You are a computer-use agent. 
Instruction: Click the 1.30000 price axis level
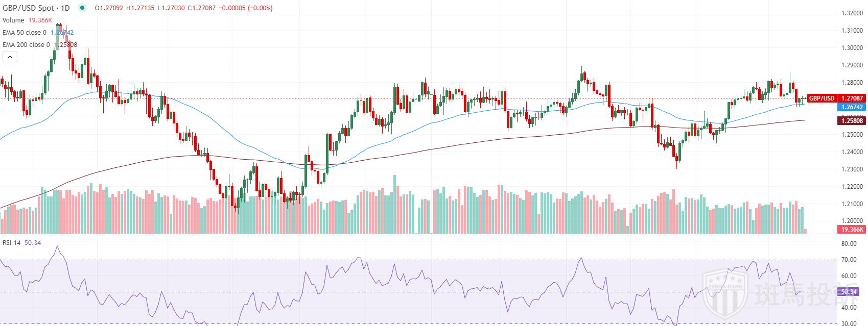pos(851,48)
